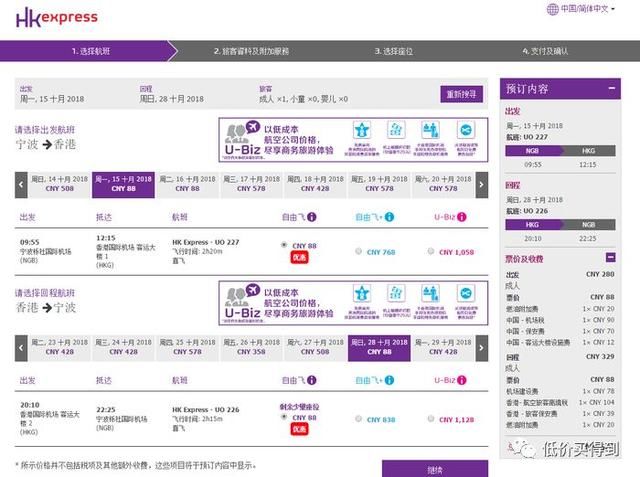The width and height of the screenshot is (640, 477).
Task: Select outbound CNY 768 自由飞+ fare radio
Action: pyautogui.click(x=358, y=251)
